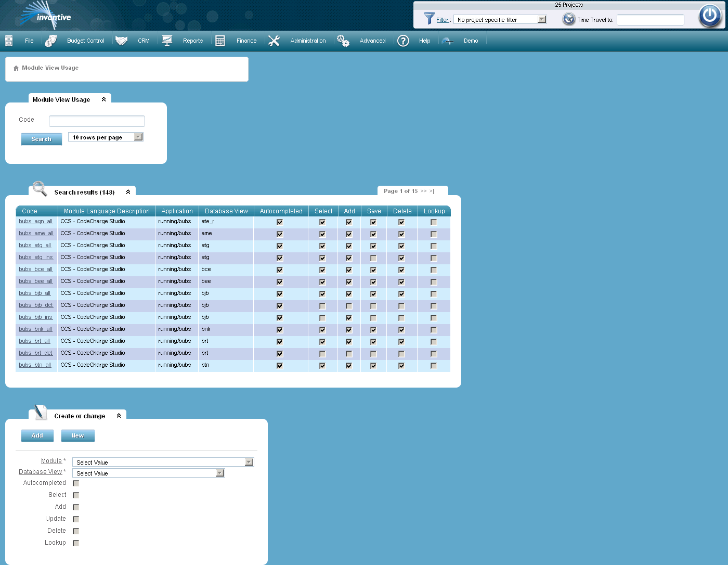Viewport: 728px width, 565px height.
Task: Open the Budget Control shield icon
Action: click(50, 40)
